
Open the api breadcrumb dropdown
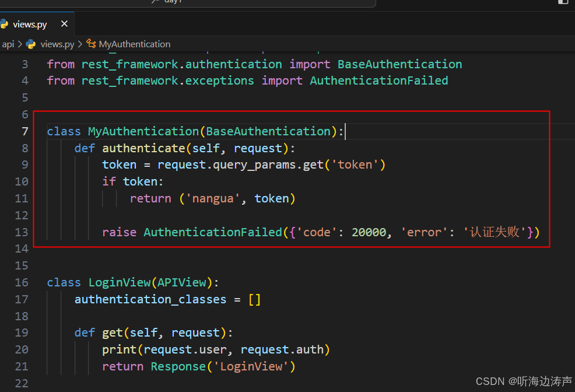[x=8, y=44]
